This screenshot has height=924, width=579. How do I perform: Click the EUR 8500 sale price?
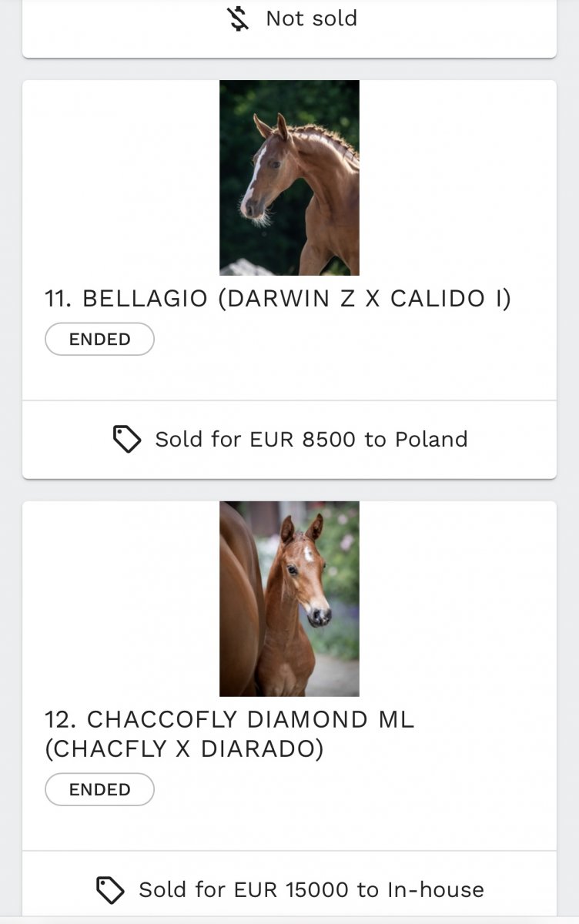(303, 440)
